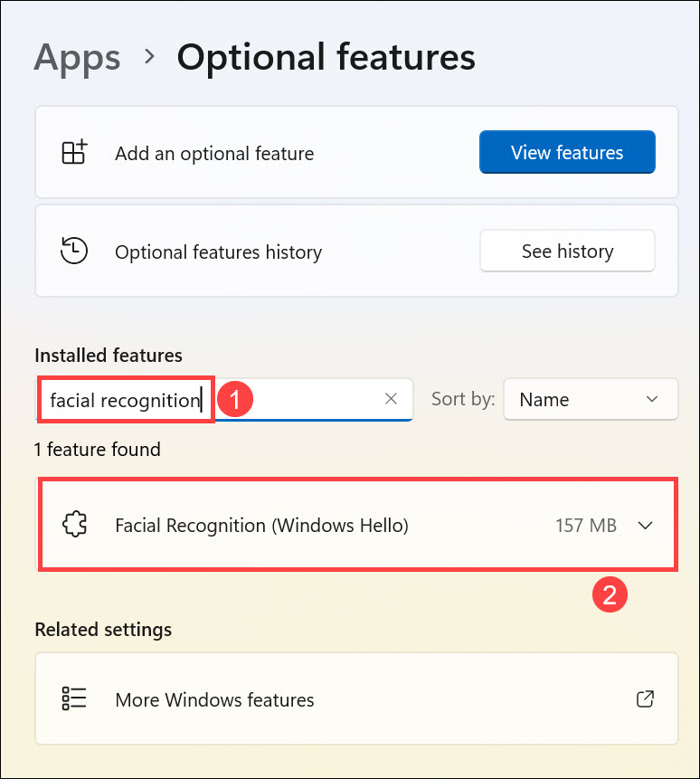Viewport: 700px width, 779px height.
Task: Open the Sort by Name dropdown
Action: 590,399
